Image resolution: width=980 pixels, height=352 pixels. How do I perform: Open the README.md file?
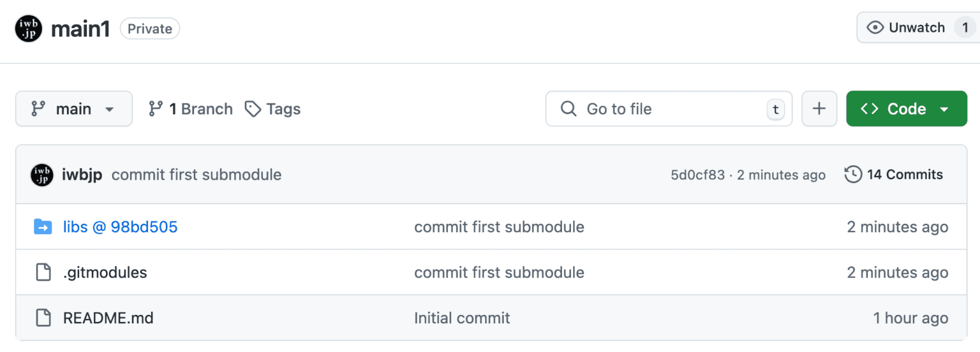point(108,318)
